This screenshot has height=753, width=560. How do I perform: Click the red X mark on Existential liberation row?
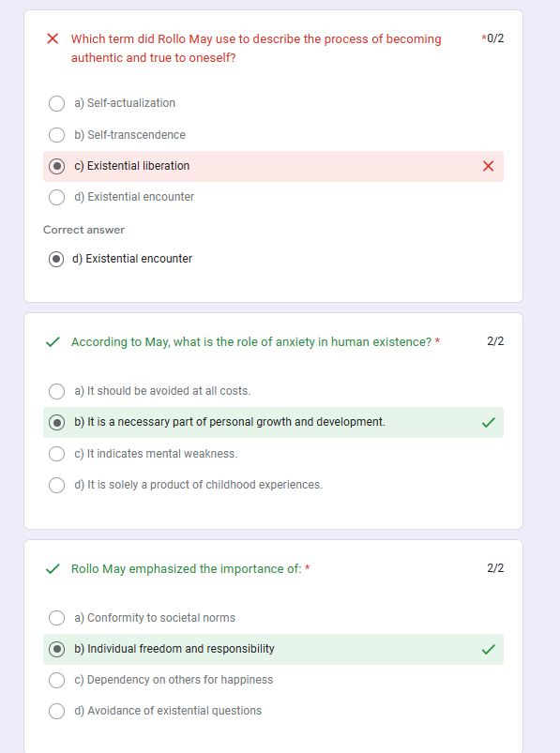click(x=488, y=166)
